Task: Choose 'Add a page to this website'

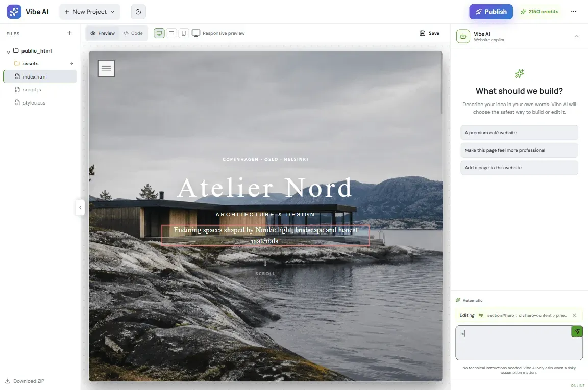Action: pyautogui.click(x=519, y=168)
